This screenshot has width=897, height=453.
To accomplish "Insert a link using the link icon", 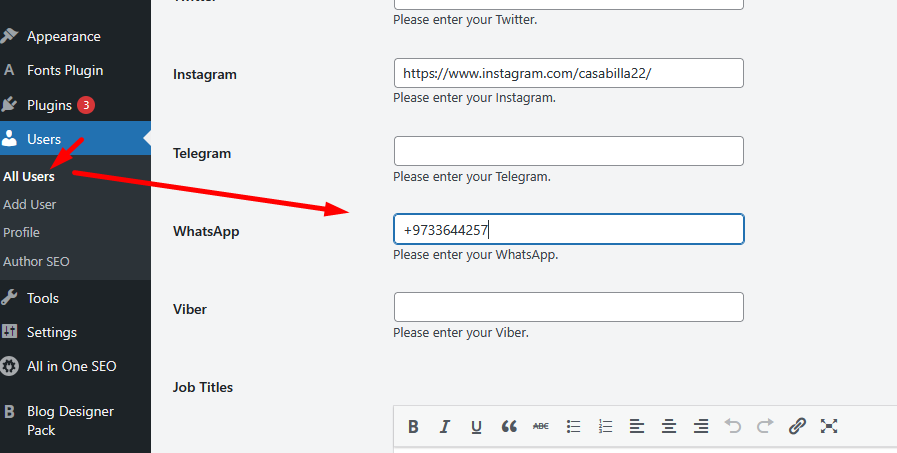I will [x=797, y=426].
